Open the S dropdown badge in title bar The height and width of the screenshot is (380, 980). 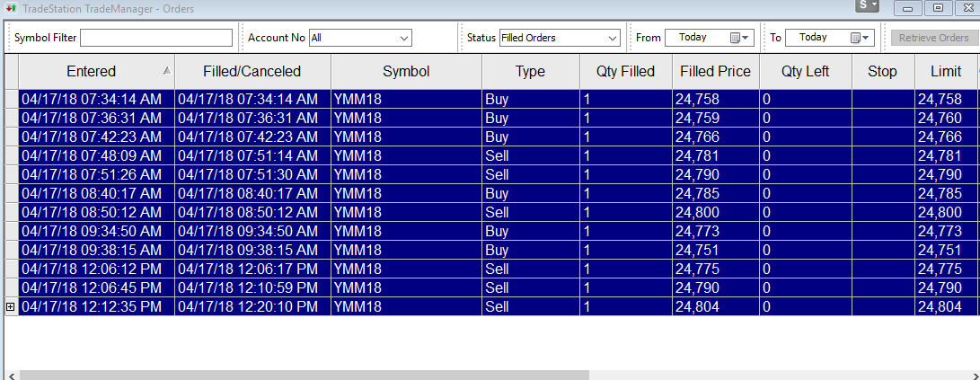coord(868,5)
